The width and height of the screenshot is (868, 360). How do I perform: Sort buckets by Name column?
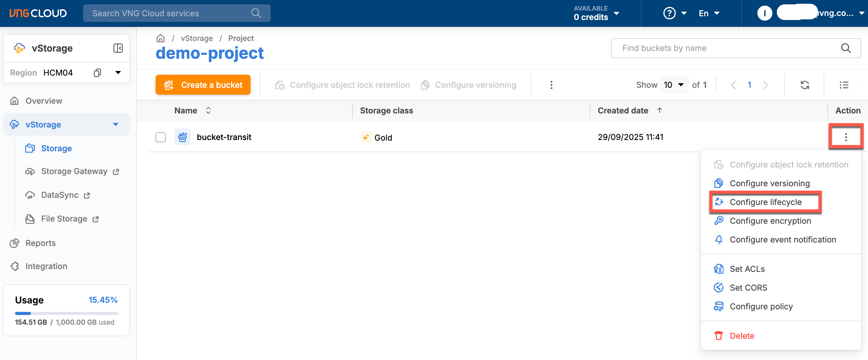(x=208, y=111)
